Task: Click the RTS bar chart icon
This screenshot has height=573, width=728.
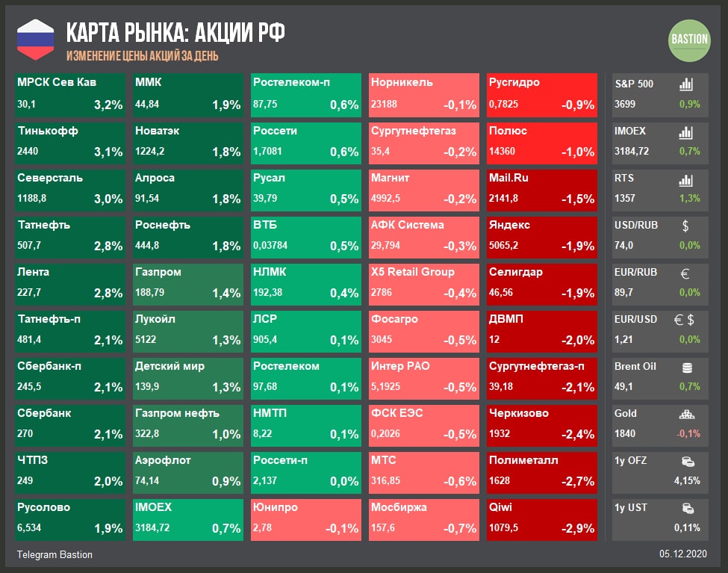Action: (x=685, y=180)
